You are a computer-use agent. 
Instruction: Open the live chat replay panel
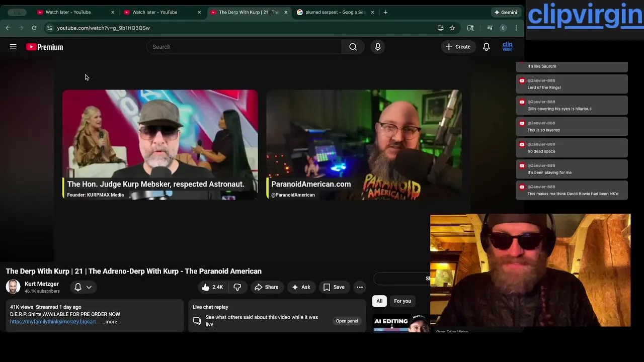coord(347,321)
